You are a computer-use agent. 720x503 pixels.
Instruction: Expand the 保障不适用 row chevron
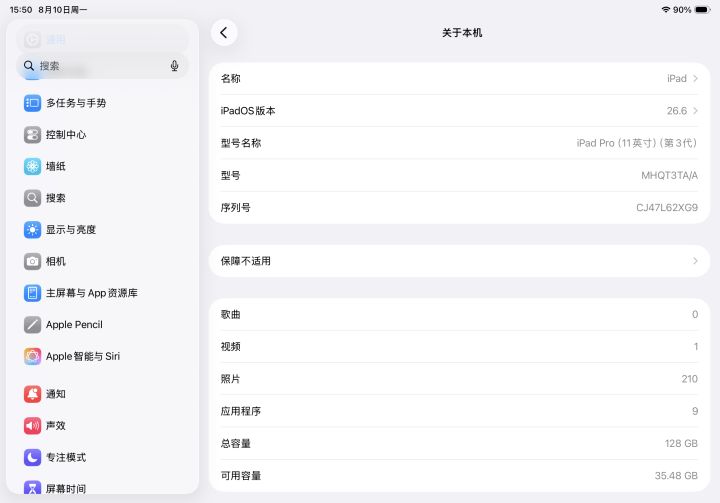pyautogui.click(x=695, y=261)
